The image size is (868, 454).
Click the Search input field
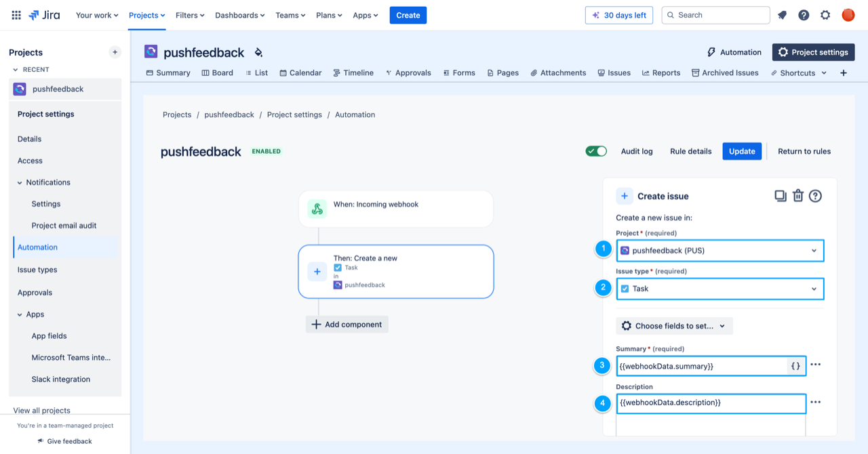(715, 15)
